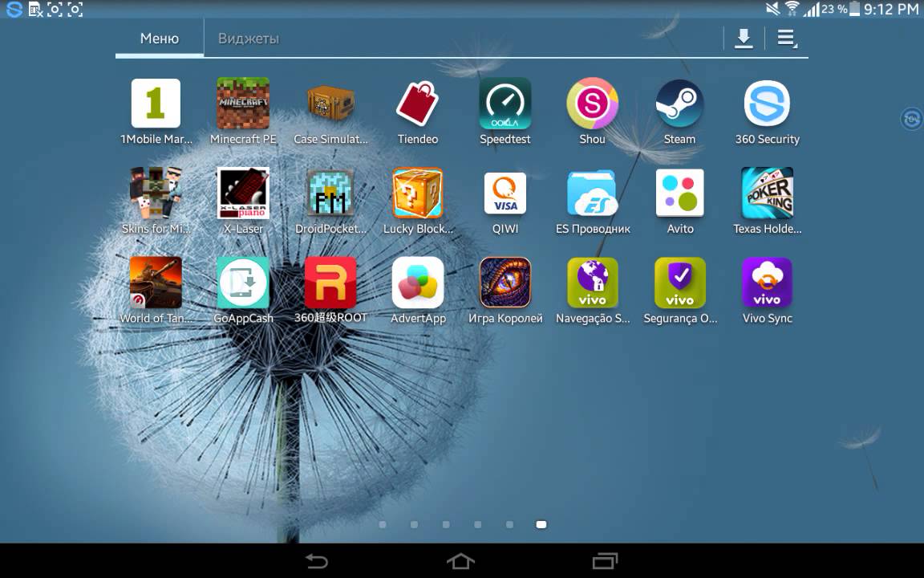Launch the Avito app
This screenshot has height=578, width=924.
(679, 193)
